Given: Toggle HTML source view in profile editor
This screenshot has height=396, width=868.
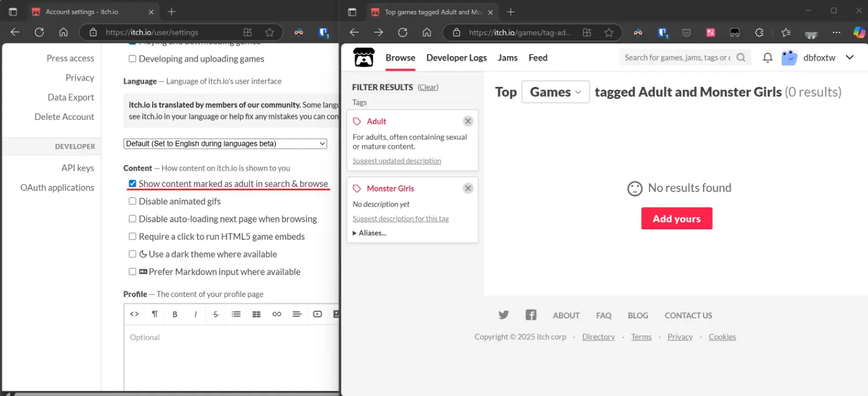Looking at the screenshot, I should [134, 314].
